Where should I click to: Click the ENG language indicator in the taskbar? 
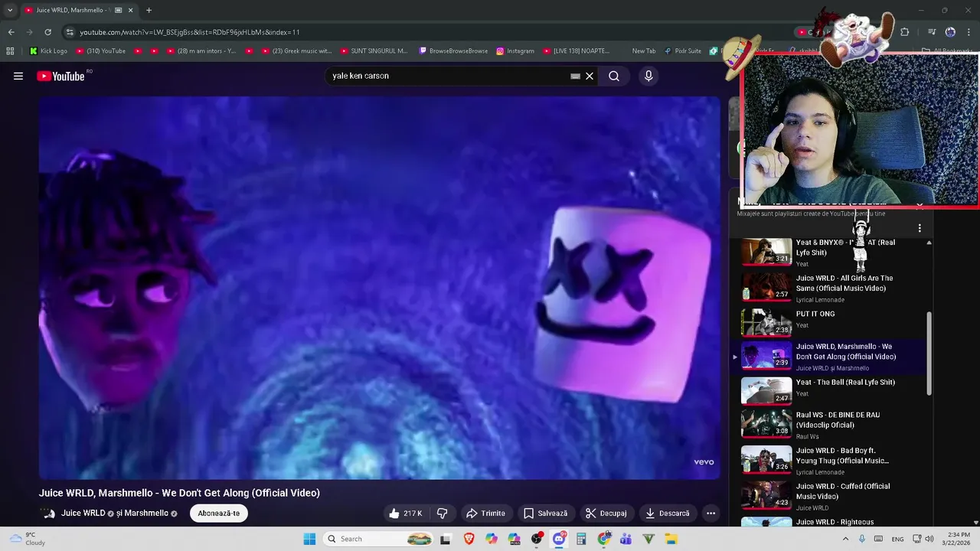897,539
